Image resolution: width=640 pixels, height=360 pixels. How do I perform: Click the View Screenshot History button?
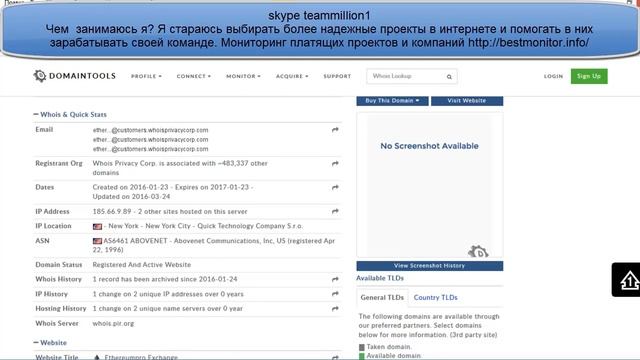tap(429, 266)
